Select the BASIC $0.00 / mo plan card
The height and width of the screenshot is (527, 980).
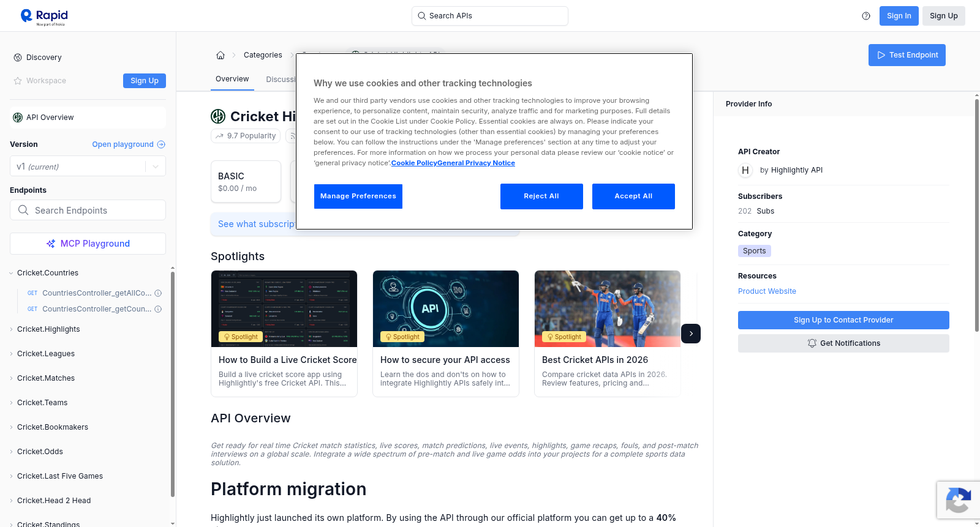pos(246,182)
